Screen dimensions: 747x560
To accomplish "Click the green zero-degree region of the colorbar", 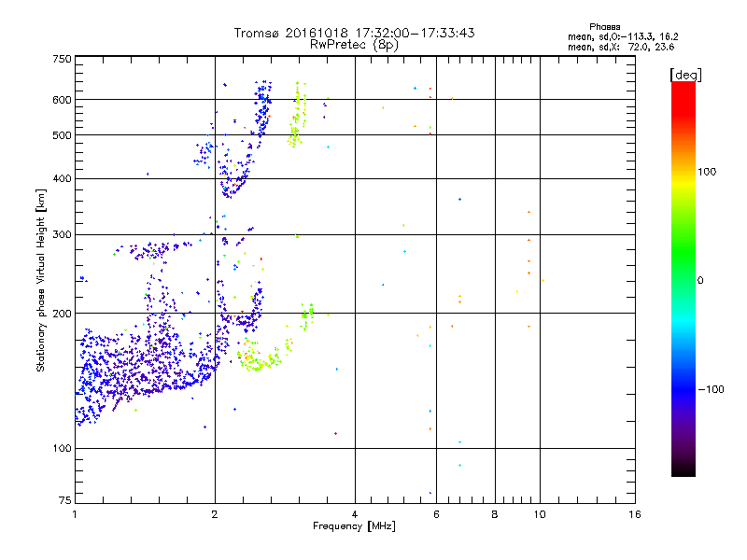I will tap(684, 280).
